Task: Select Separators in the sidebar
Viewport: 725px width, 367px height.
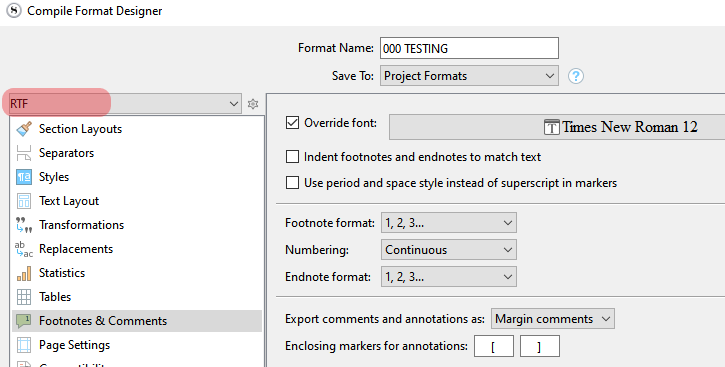Action: 137,153
